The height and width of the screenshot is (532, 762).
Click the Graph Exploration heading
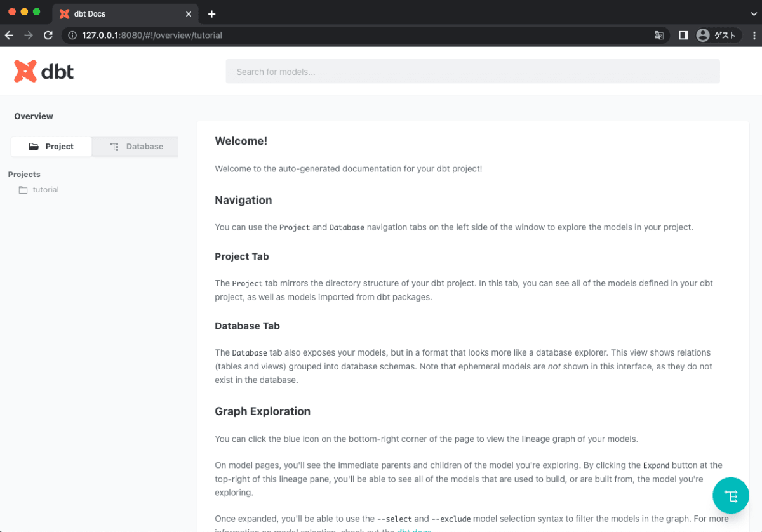point(263,411)
